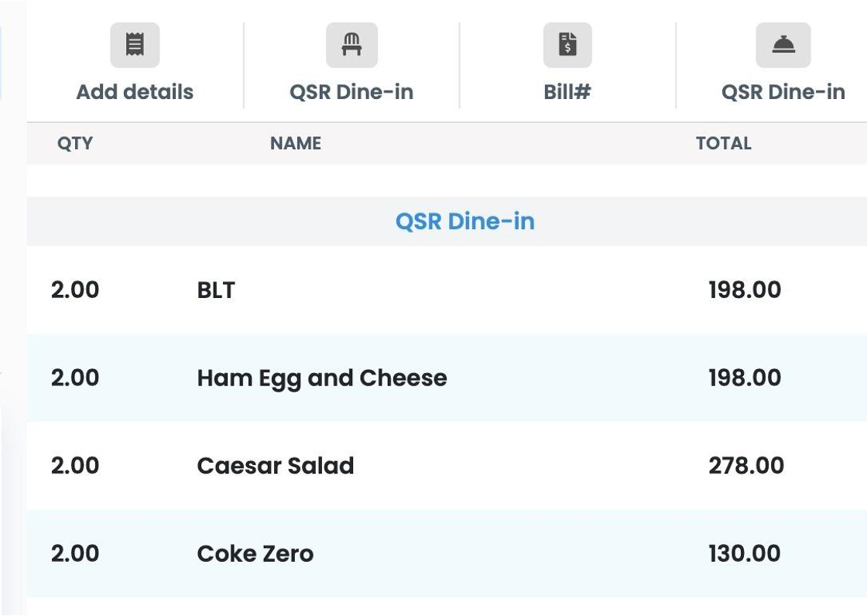The width and height of the screenshot is (867, 616).
Task: Click the QTY column header
Action: pyautogui.click(x=75, y=143)
